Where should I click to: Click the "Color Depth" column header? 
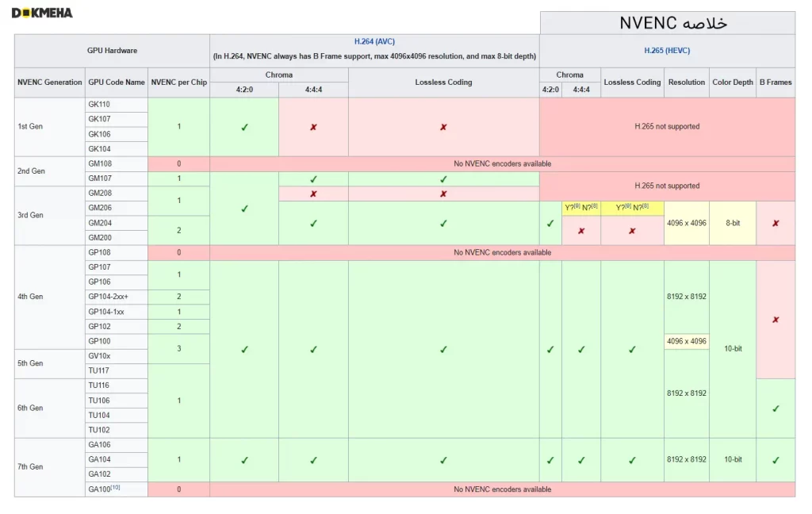click(732, 82)
